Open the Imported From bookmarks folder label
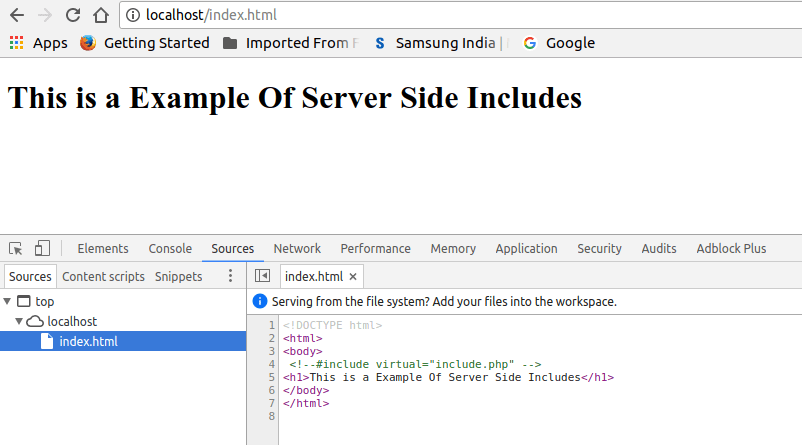Image resolution: width=802 pixels, height=445 pixels. tap(302, 43)
